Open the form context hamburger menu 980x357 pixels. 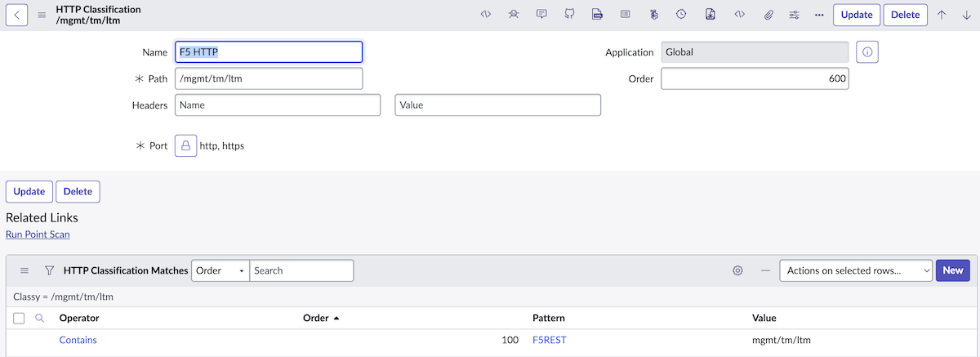point(42,15)
